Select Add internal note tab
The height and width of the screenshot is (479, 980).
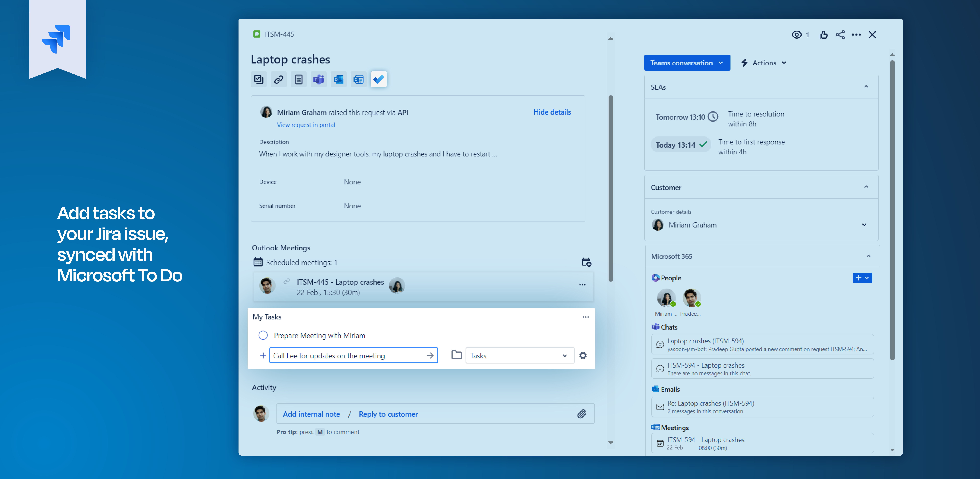[311, 414]
